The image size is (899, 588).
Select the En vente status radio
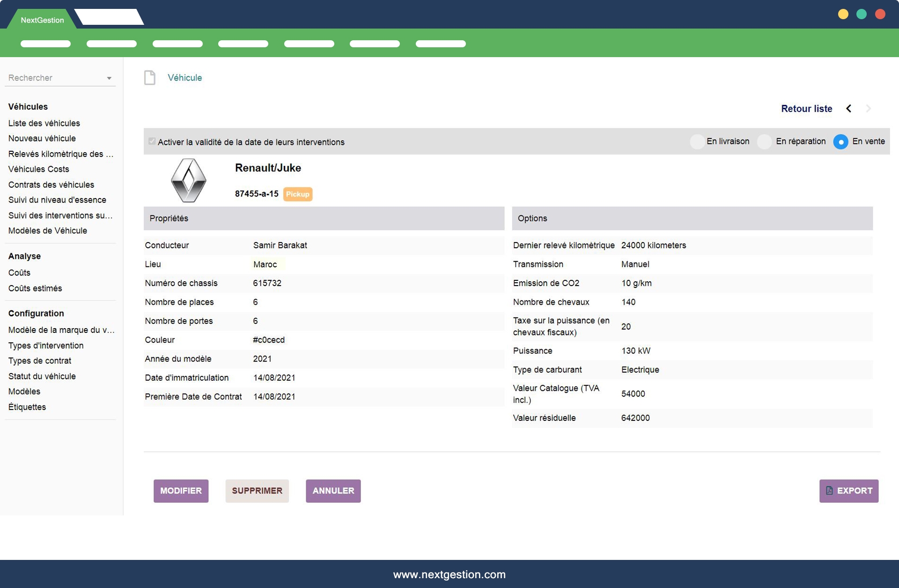coord(840,141)
